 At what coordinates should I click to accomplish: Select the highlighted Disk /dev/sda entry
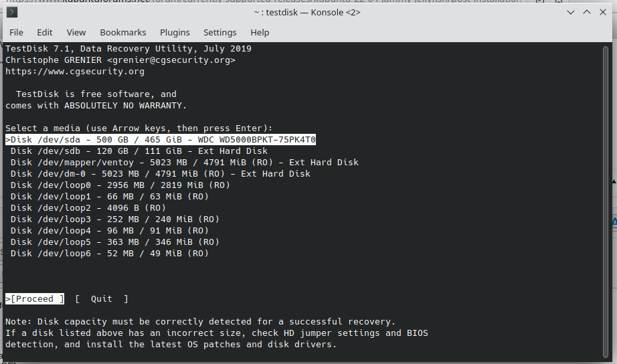pyautogui.click(x=161, y=139)
